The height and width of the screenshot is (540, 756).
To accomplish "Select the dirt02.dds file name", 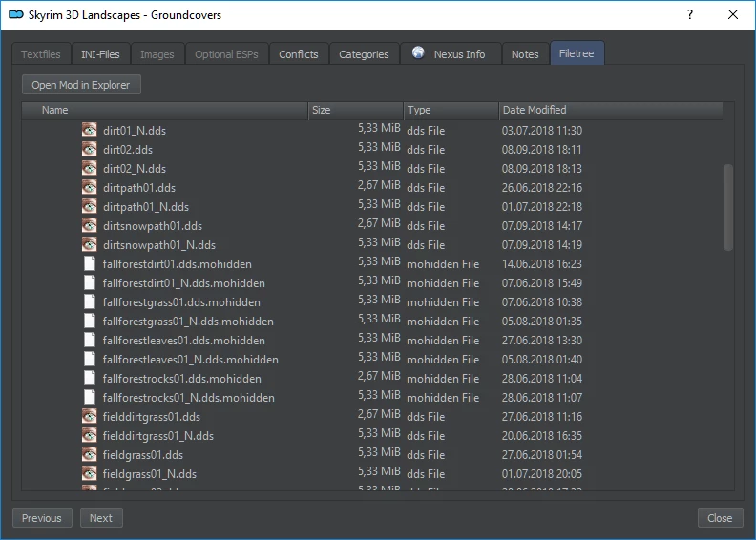I will point(128,150).
